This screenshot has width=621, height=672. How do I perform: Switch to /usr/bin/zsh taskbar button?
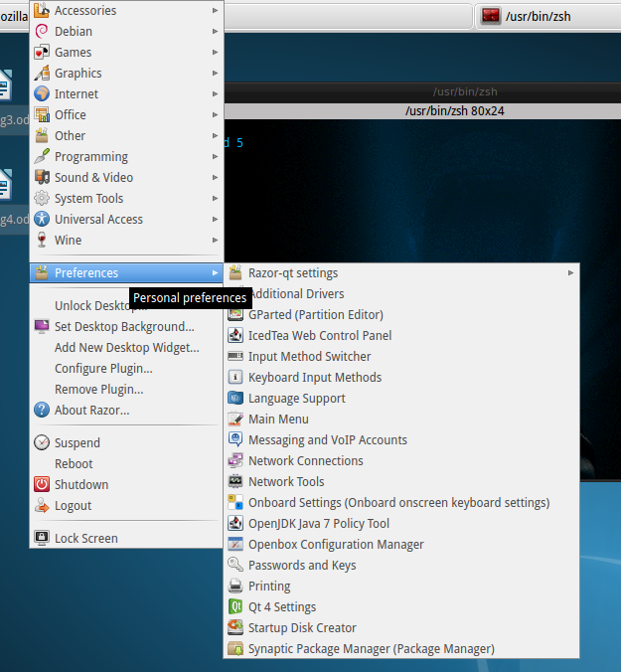[x=548, y=16]
